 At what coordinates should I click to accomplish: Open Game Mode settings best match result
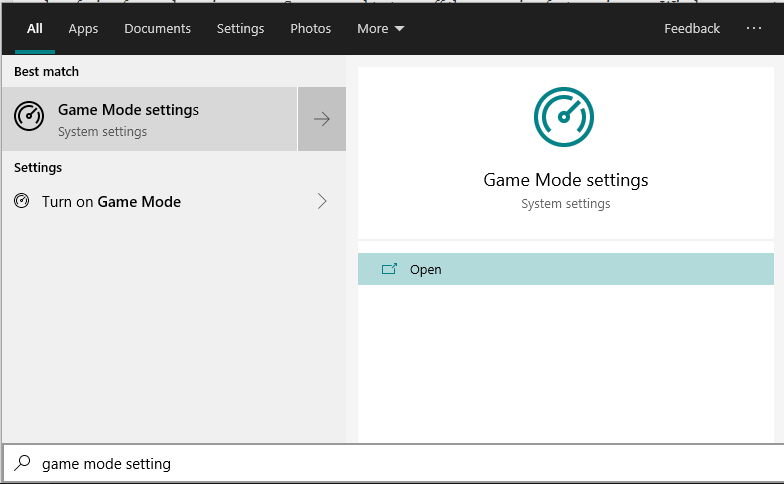coord(150,119)
